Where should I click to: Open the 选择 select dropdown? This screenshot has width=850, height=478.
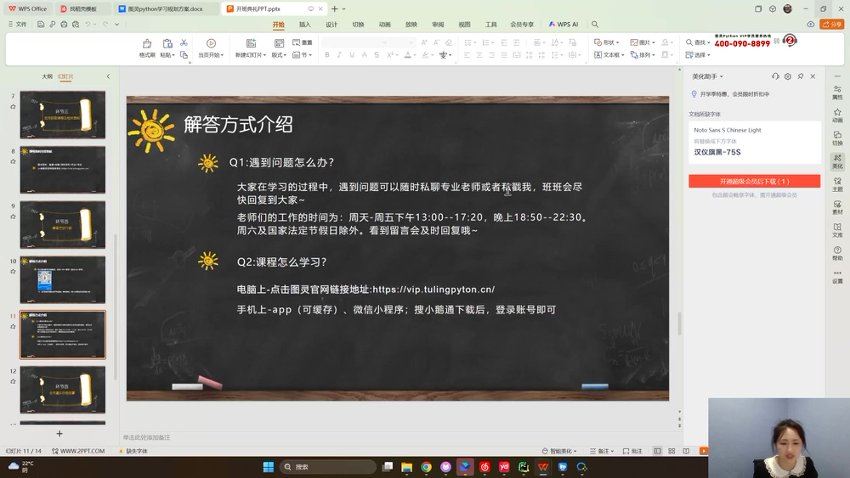(x=698, y=55)
